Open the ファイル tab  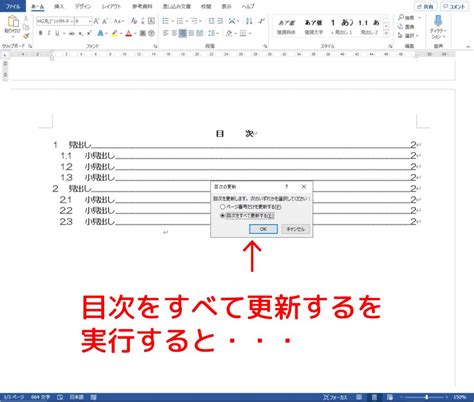pos(13,6)
